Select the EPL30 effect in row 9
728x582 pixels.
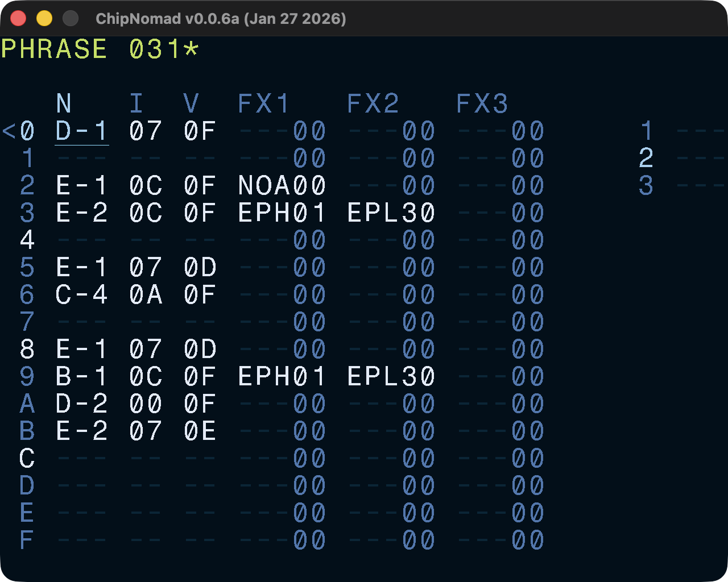pos(391,377)
